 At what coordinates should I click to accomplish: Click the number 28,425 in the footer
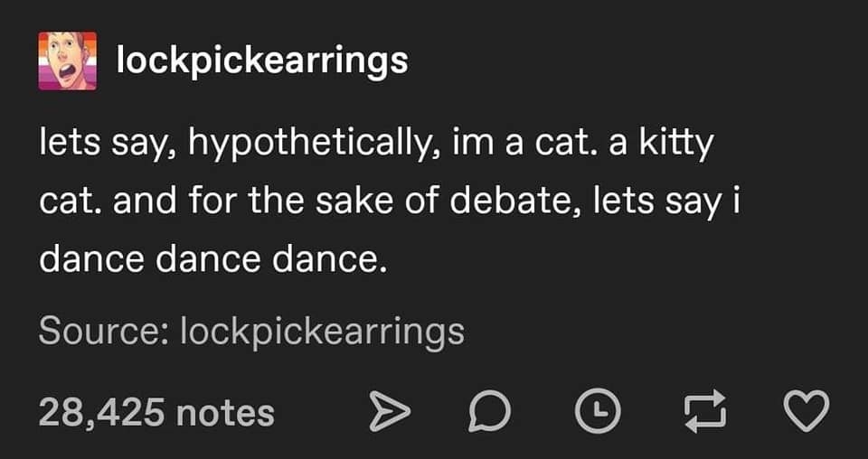pyautogui.click(x=101, y=412)
